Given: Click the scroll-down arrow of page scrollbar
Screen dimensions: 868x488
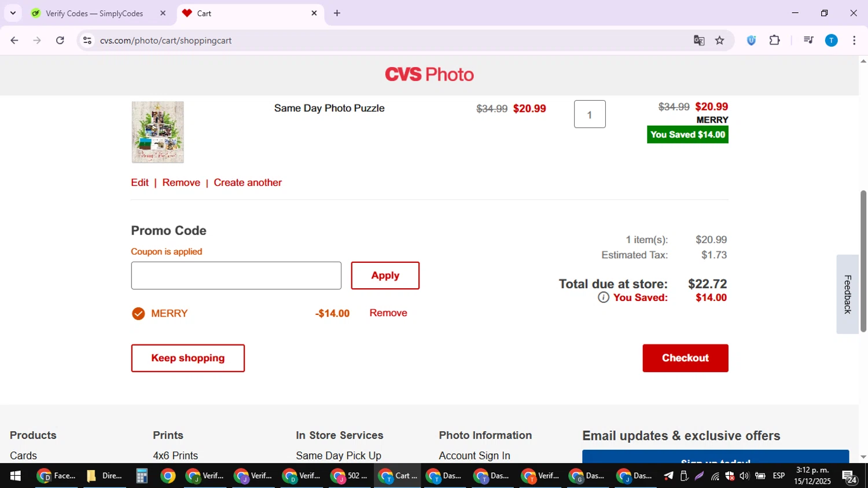Looking at the screenshot, I should 863,457.
